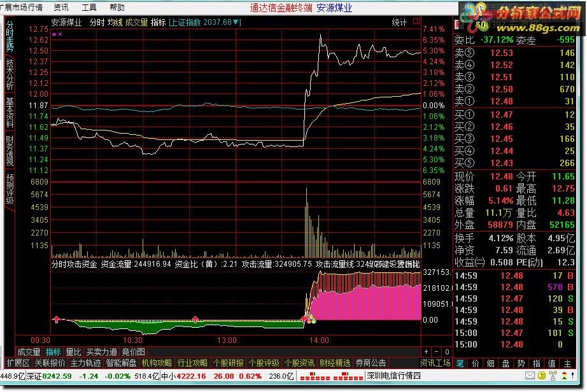
Task: Select the 指标 bottom tab
Action: pyautogui.click(x=53, y=352)
